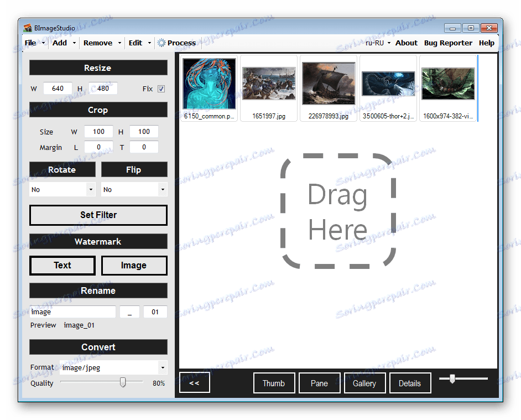
Task: Click the image_01 preview text
Action: pyautogui.click(x=79, y=325)
